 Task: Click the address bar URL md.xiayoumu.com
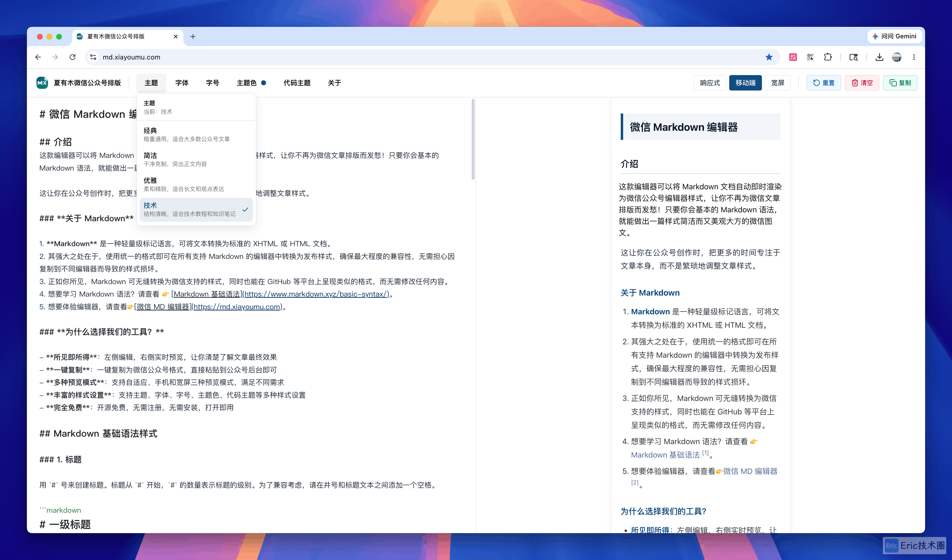132,57
